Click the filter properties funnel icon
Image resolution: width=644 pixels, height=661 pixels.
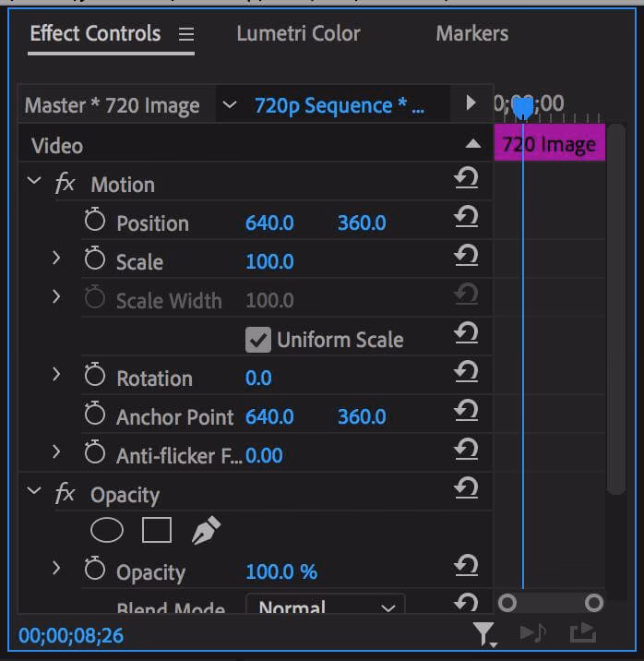[483, 633]
